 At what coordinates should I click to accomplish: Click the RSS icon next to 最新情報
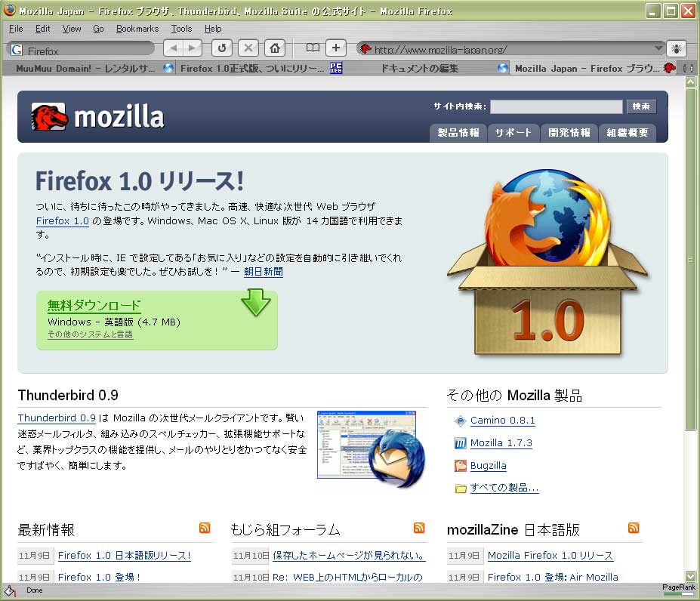(x=205, y=528)
